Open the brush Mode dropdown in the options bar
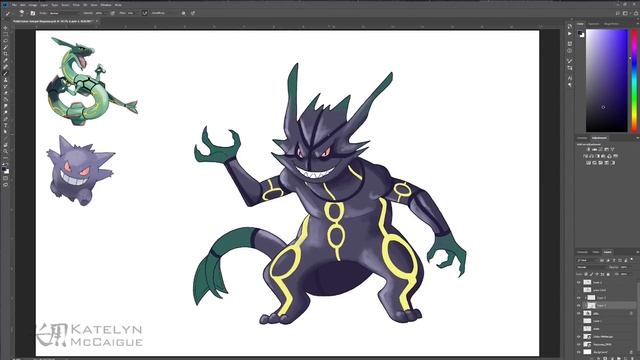The image size is (640, 360). click(65, 13)
